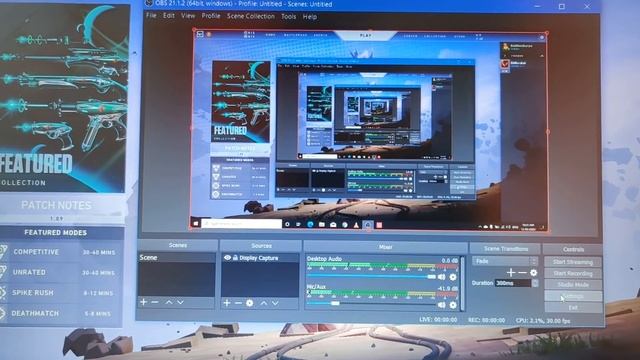Image resolution: width=640 pixels, height=360 pixels.
Task: Open the Edit menu
Action: click(x=169, y=16)
